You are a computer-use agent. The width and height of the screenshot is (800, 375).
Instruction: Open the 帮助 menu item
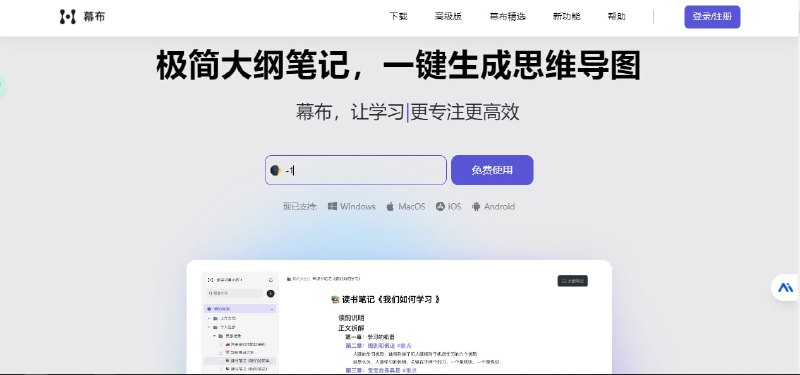(616, 16)
